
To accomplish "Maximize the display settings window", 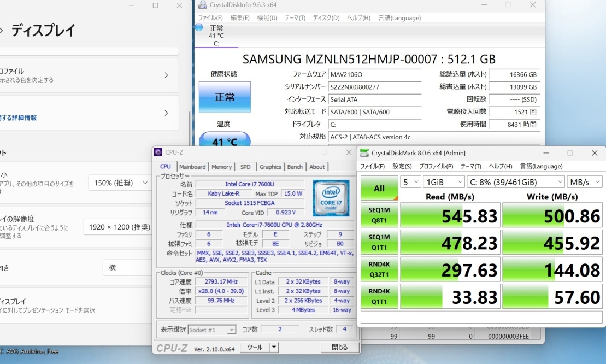I will (155, 5).
